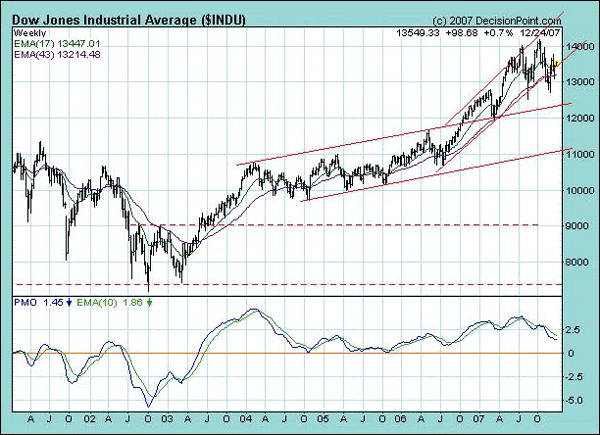Click the point change +98.68
The width and height of the screenshot is (600, 435).
tap(461, 33)
